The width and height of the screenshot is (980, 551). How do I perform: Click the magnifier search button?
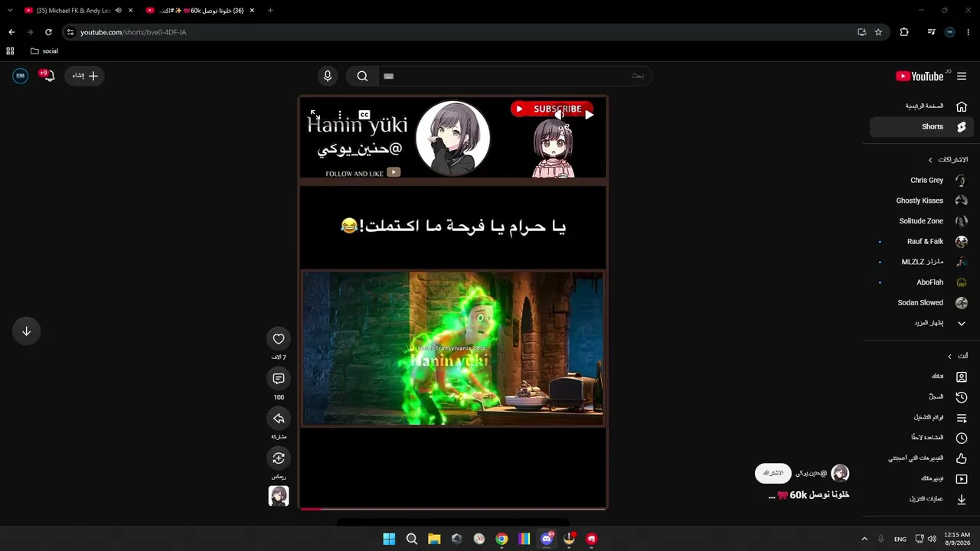(x=362, y=76)
